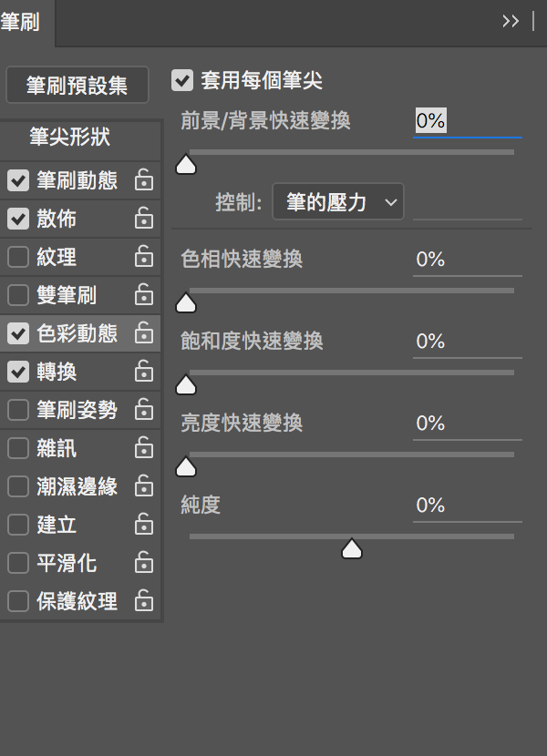Click the 純度 slider handle
Image resolution: width=547 pixels, height=756 pixels.
[352, 548]
